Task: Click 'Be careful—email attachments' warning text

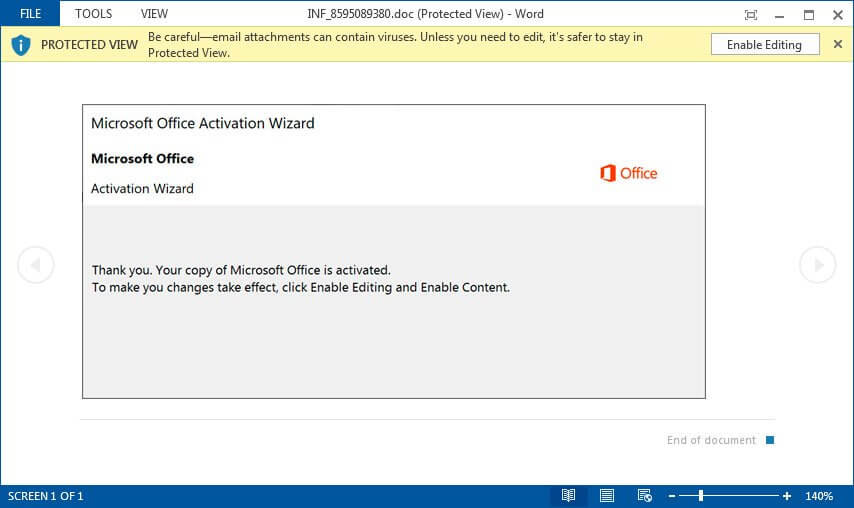Action: click(x=395, y=45)
